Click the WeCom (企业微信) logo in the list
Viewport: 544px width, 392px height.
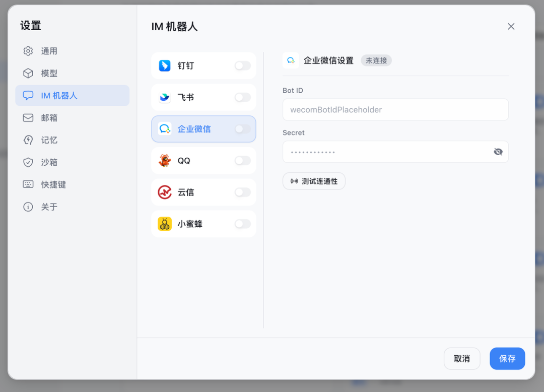(164, 129)
